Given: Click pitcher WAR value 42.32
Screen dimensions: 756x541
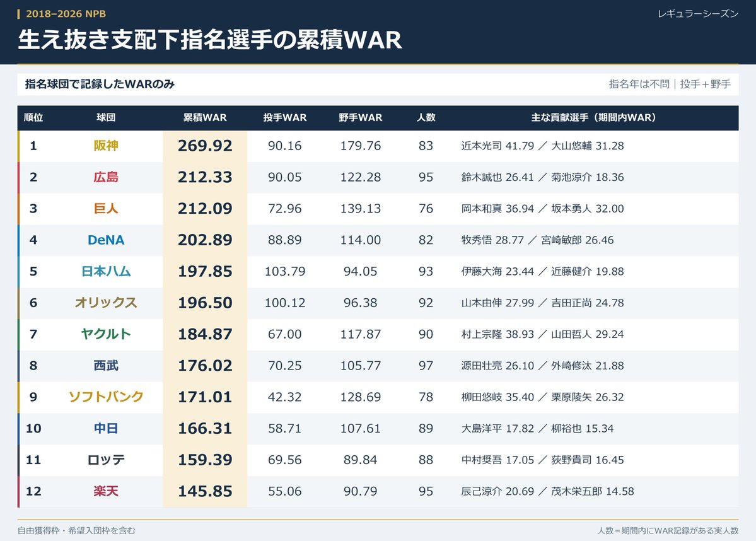Looking at the screenshot, I should click(285, 397).
